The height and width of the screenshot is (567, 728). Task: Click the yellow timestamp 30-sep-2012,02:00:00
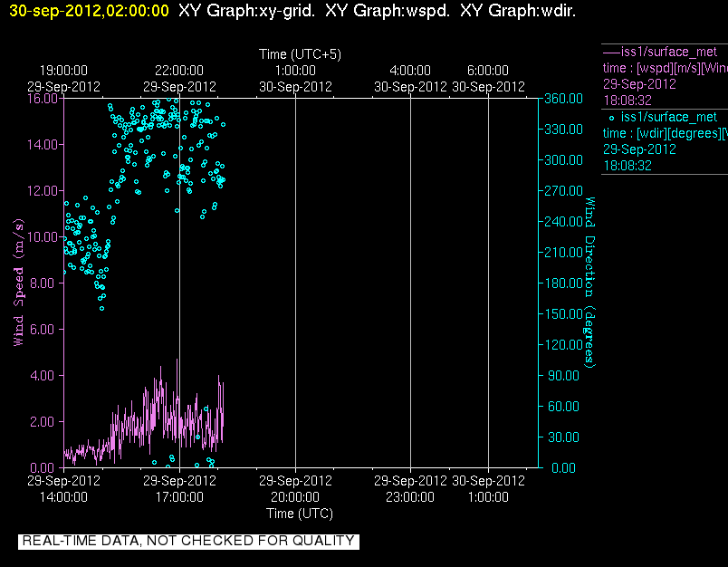[x=89, y=11]
